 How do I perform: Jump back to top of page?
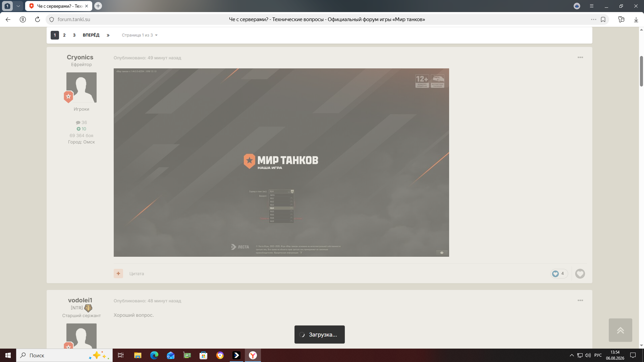point(621,330)
